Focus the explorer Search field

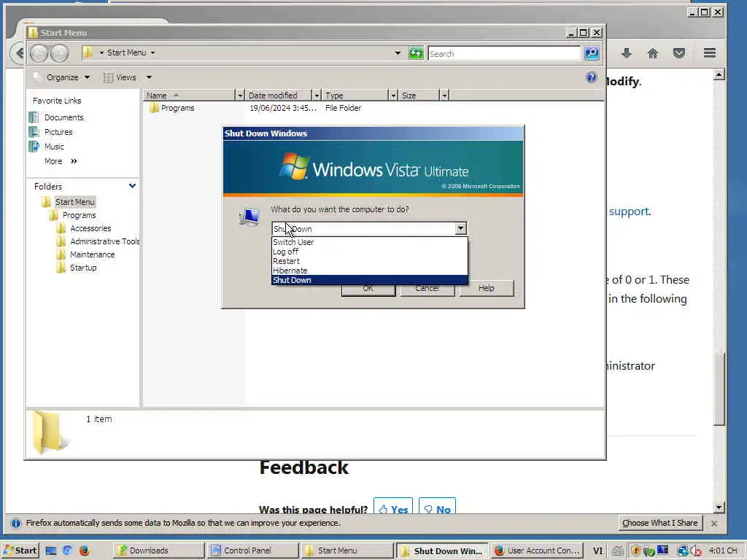click(504, 54)
